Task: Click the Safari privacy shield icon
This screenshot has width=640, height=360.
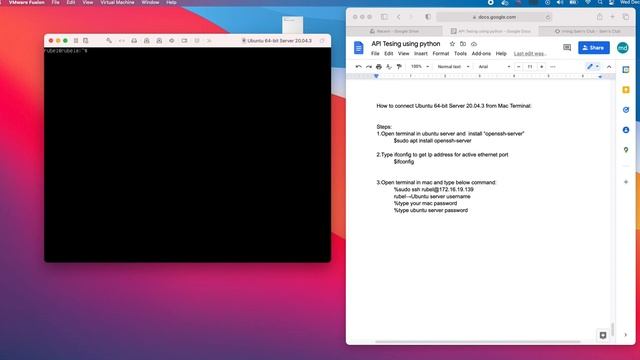Action: pos(428,17)
